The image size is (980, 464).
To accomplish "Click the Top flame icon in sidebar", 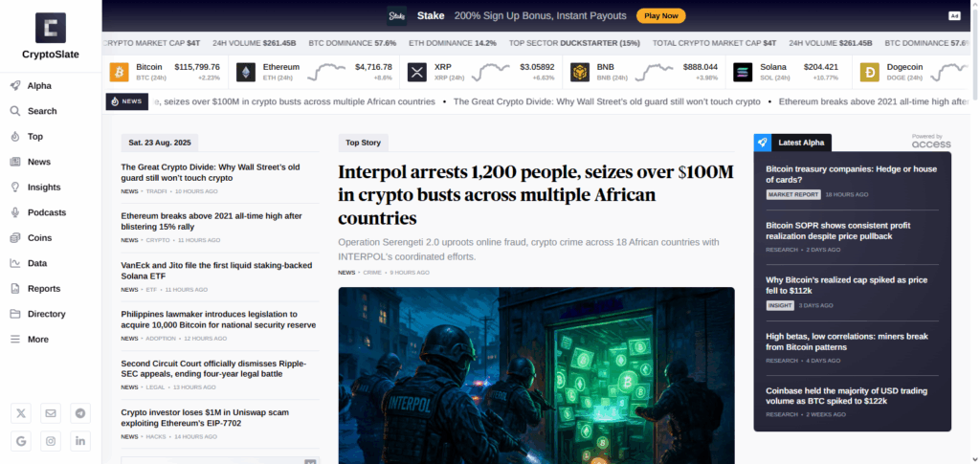I will click(x=15, y=136).
